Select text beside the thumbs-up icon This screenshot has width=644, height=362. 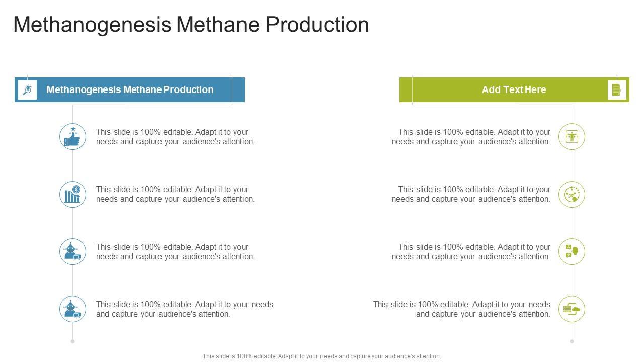click(175, 137)
